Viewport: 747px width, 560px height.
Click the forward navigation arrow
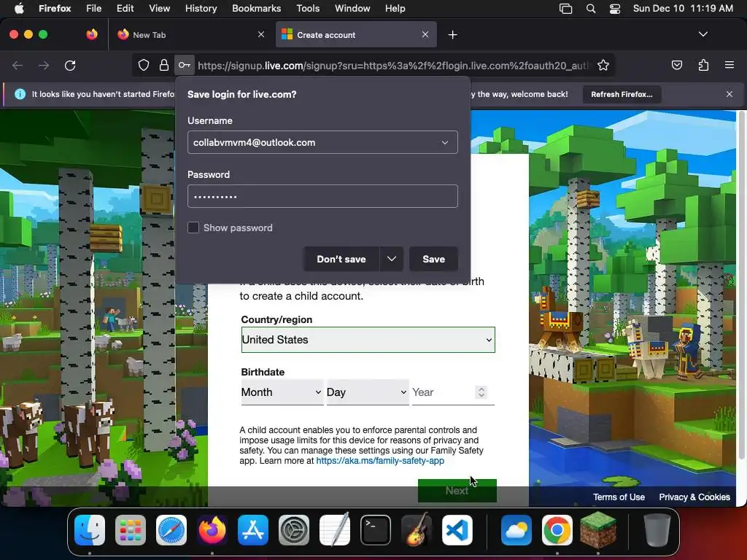(x=44, y=65)
